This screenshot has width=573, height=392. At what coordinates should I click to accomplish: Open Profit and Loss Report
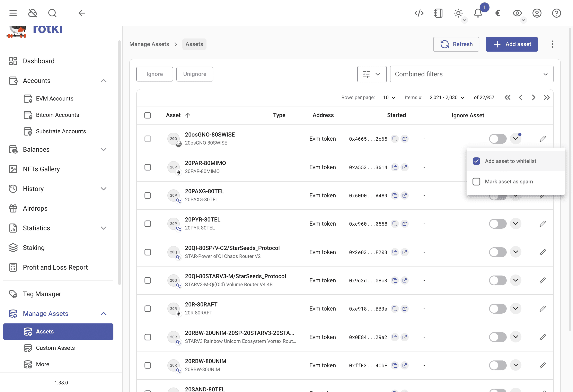pyautogui.click(x=58, y=267)
